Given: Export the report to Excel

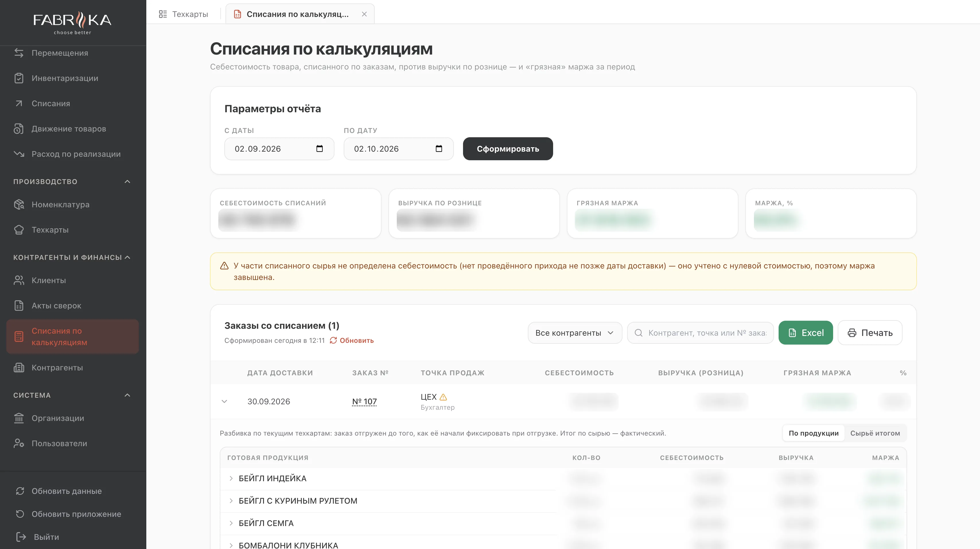Looking at the screenshot, I should pyautogui.click(x=806, y=333).
